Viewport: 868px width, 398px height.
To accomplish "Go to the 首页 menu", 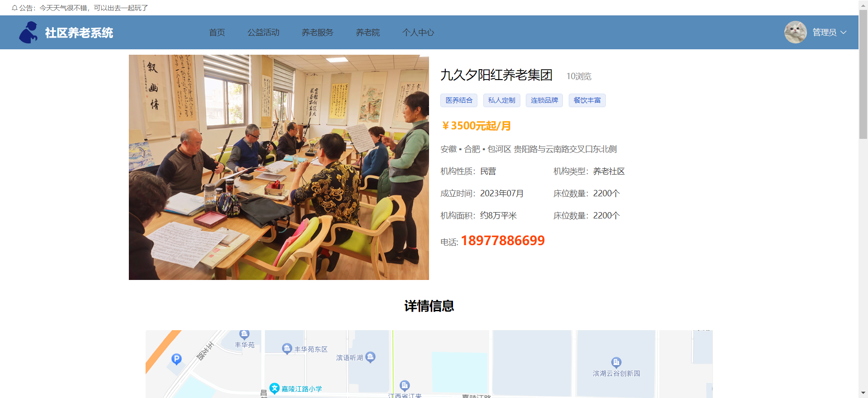I will [217, 33].
